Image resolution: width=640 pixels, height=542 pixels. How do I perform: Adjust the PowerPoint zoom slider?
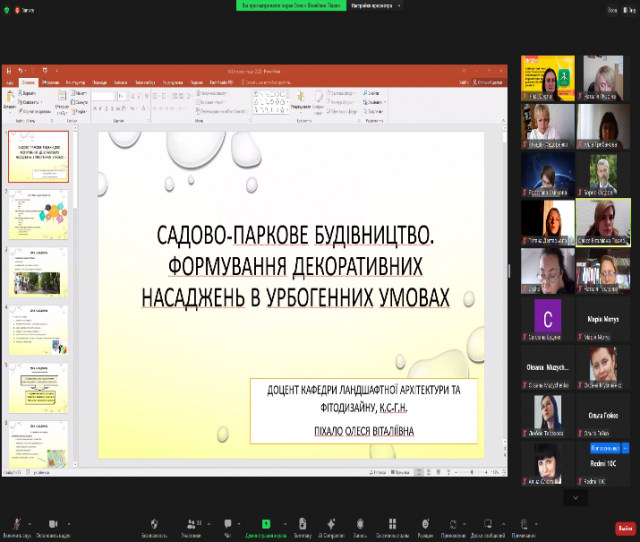pos(472,472)
